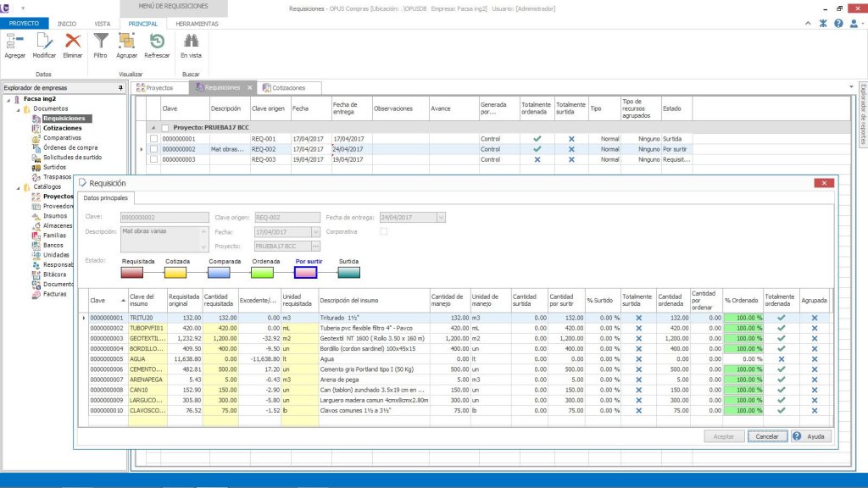The image size is (868, 488).
Task: Collapse the Catálogos tree node
Action: coord(18,186)
